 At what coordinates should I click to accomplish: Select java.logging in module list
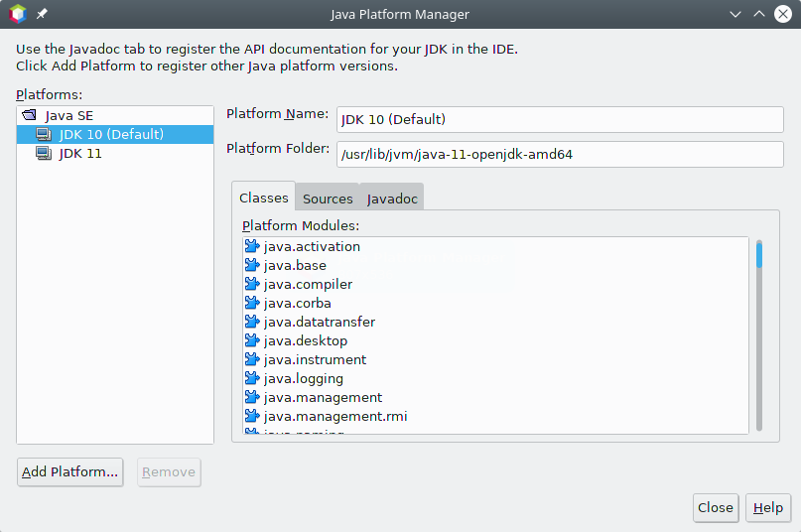pos(495,379)
